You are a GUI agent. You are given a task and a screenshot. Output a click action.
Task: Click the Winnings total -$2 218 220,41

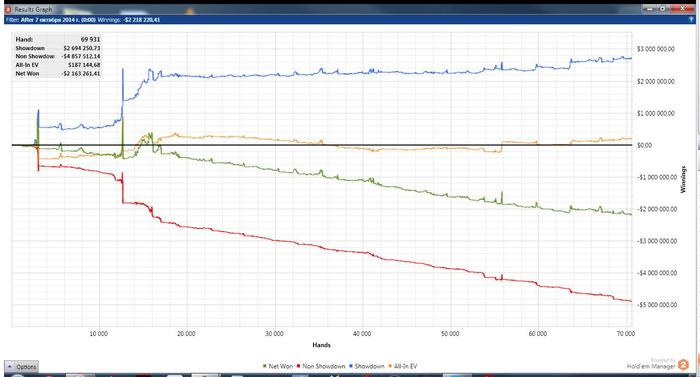[141, 20]
